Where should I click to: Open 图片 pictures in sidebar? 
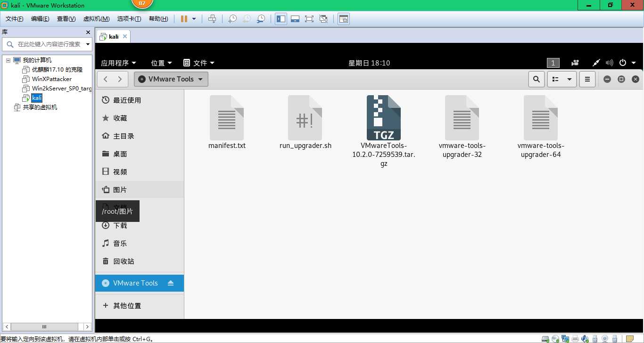point(140,190)
